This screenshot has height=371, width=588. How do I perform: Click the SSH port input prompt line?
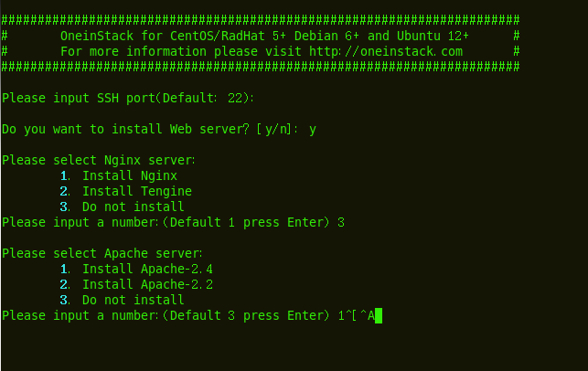128,98
